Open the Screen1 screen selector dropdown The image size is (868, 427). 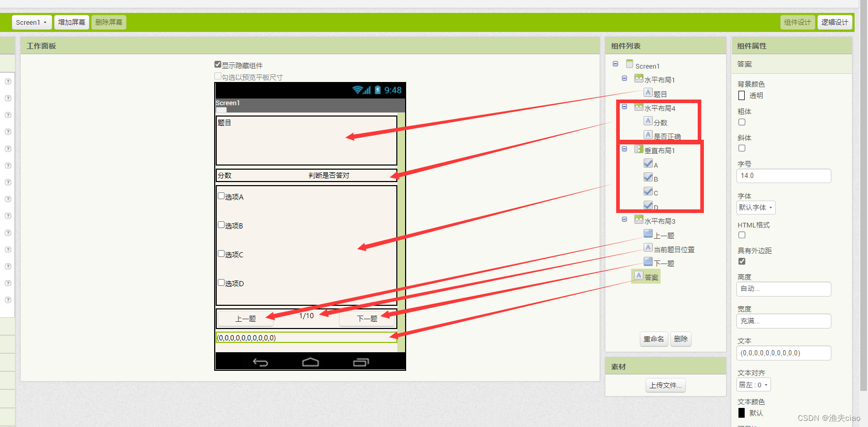[x=31, y=22]
